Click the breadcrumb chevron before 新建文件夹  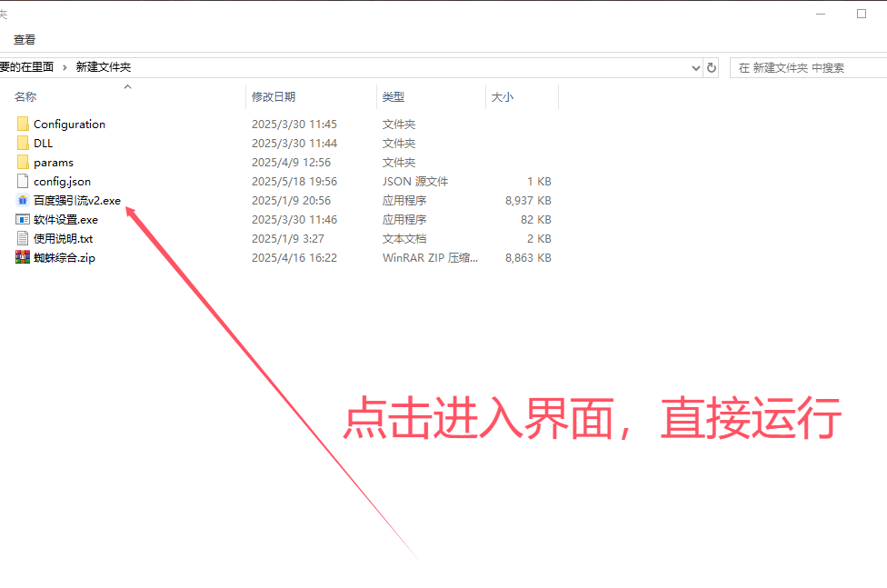point(65,67)
